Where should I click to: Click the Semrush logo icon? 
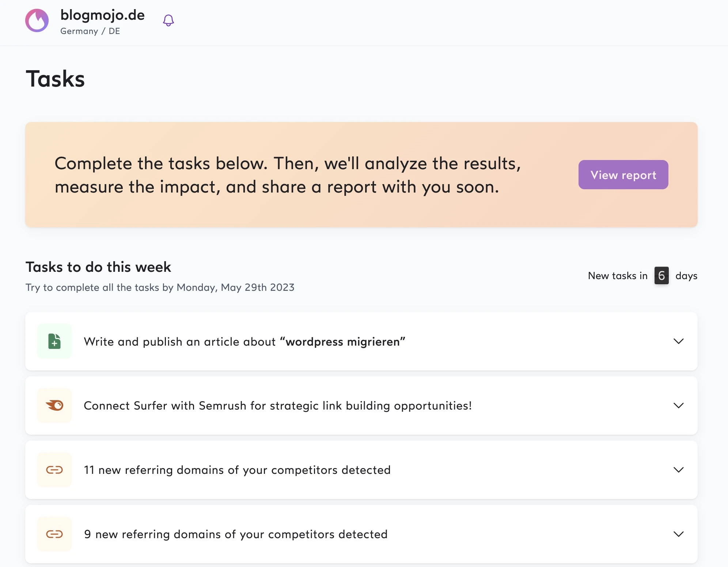54,406
